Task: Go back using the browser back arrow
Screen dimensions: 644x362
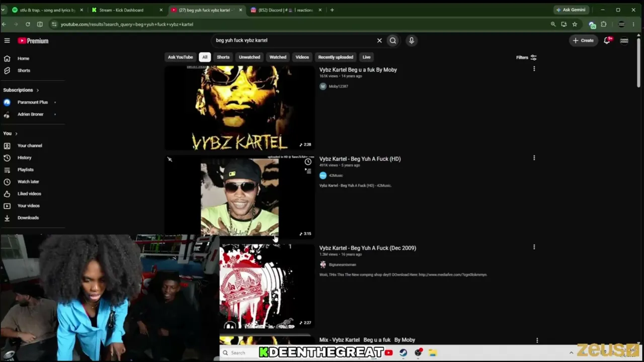Action: click(x=4, y=24)
